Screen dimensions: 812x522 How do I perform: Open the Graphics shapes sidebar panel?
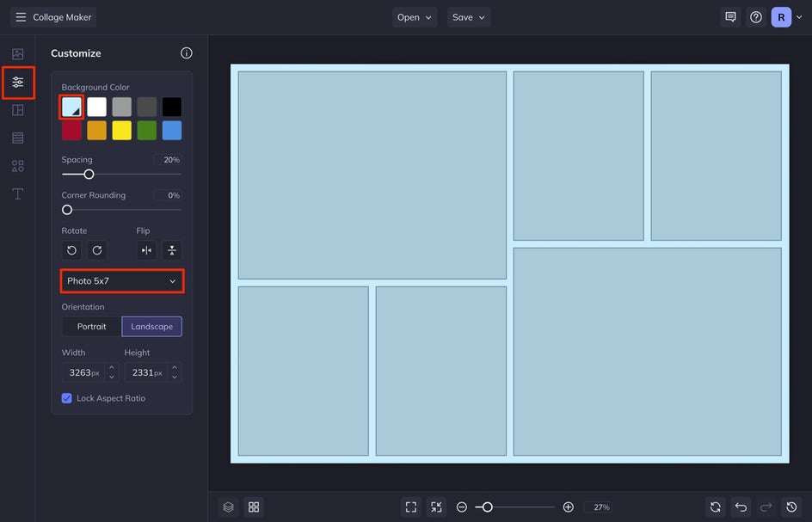click(x=17, y=166)
